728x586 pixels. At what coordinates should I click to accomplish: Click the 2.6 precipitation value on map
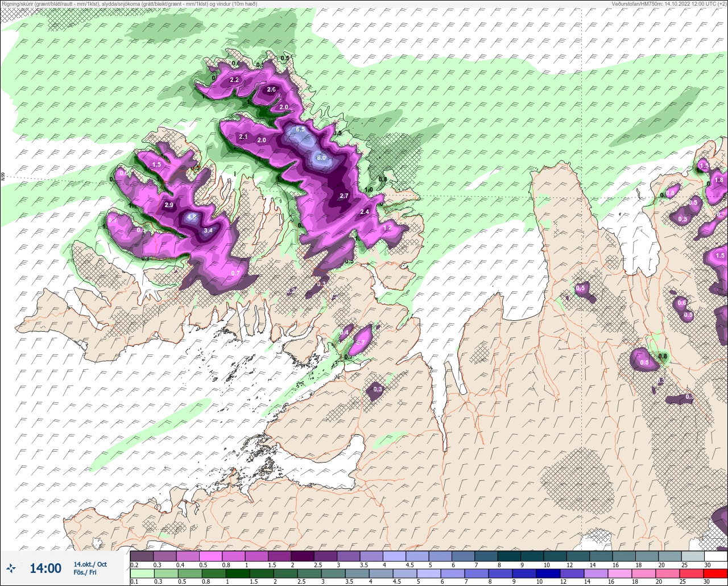(271, 89)
